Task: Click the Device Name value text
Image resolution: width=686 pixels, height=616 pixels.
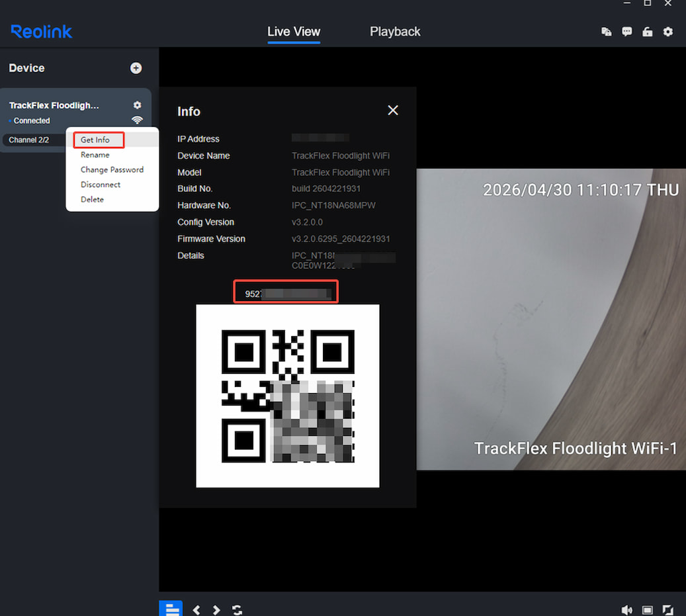Action: tap(341, 155)
